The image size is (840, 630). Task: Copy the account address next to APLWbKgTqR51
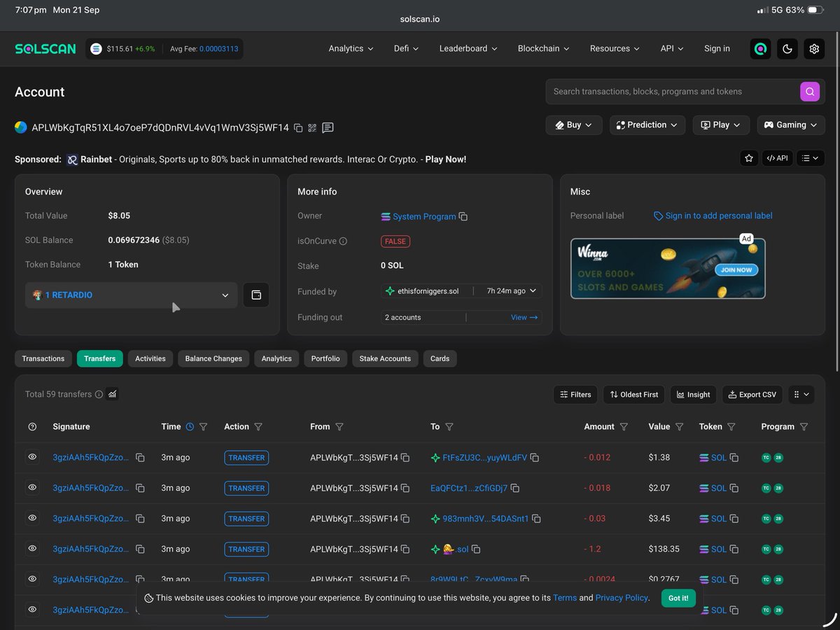(298, 128)
